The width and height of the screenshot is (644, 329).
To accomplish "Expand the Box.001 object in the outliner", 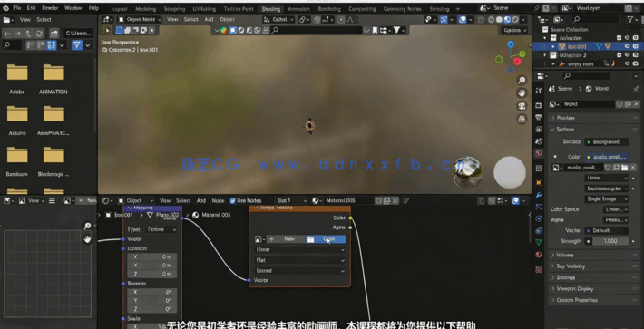I will 553,47.
